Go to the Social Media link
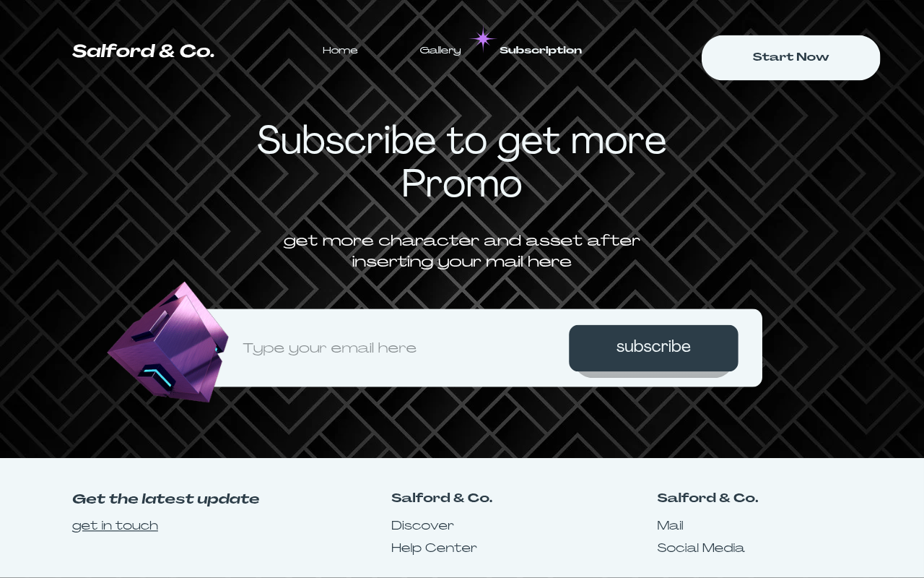The width and height of the screenshot is (924, 578). click(700, 548)
